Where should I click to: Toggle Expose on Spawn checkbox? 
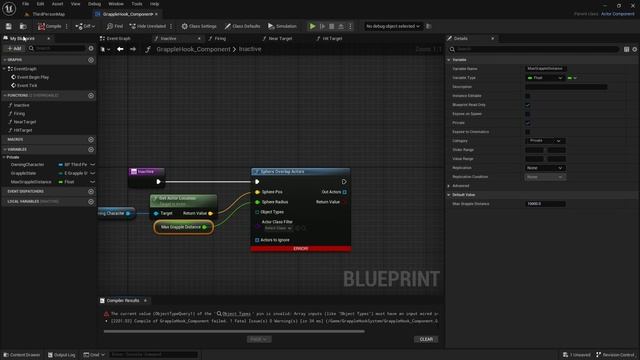[527, 114]
